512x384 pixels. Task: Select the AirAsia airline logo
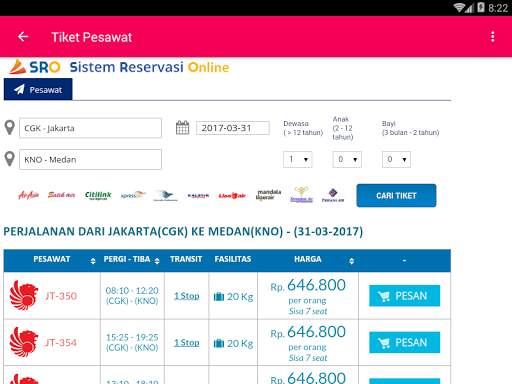pyautogui.click(x=29, y=195)
